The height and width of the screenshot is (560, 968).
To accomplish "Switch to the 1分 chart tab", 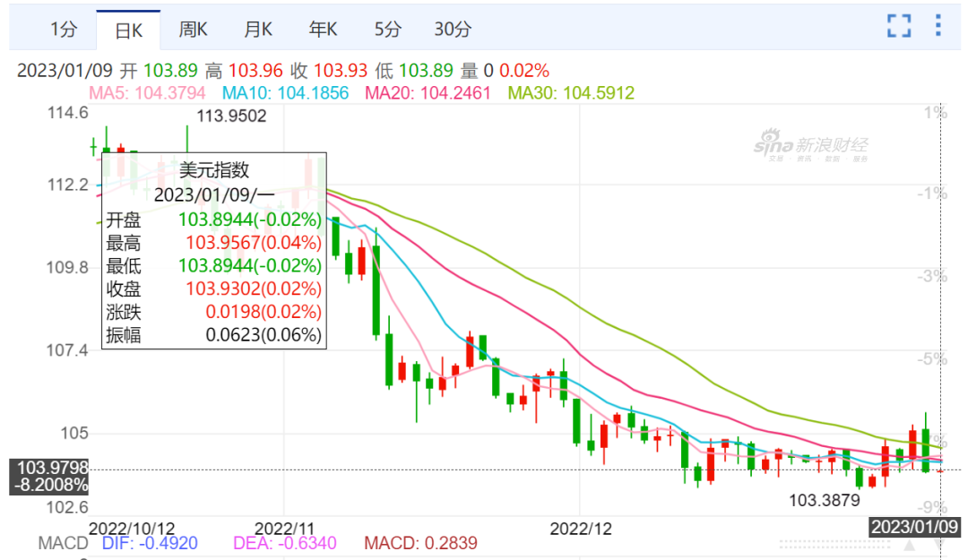I will (64, 29).
